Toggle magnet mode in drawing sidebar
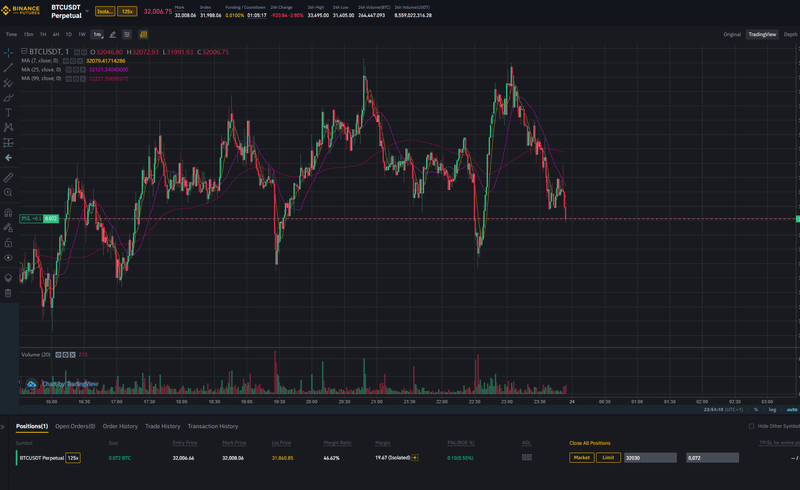 coord(8,212)
